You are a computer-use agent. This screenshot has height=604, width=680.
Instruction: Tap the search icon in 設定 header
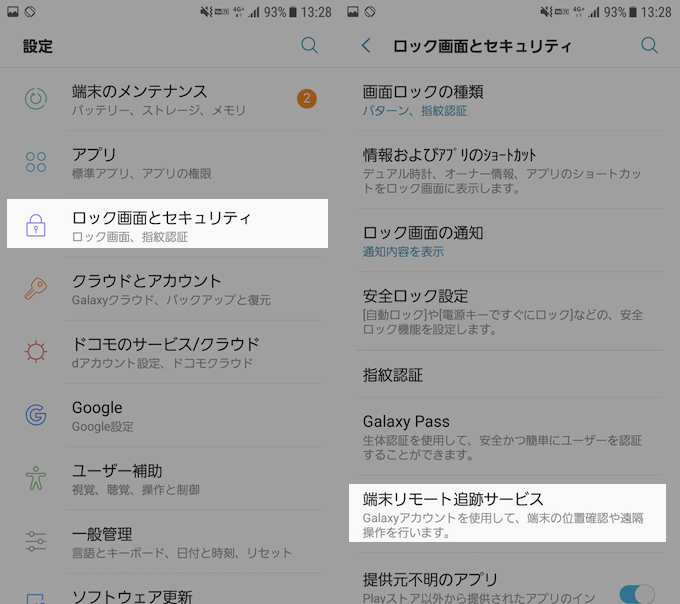click(x=310, y=46)
